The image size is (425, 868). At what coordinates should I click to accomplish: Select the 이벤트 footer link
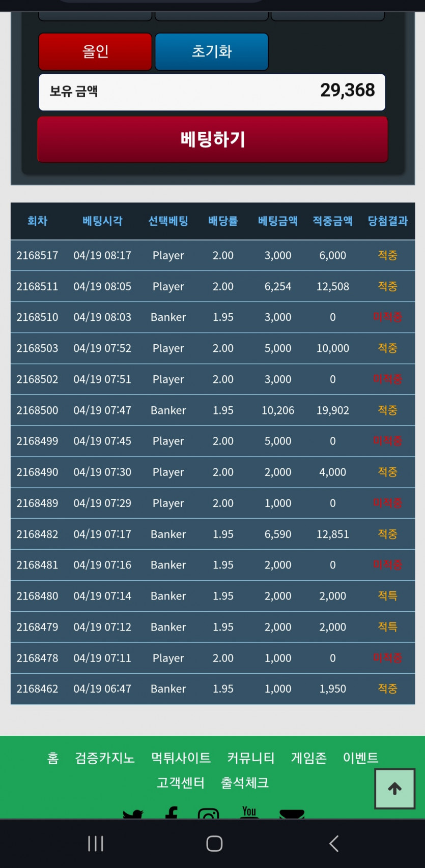click(x=360, y=758)
